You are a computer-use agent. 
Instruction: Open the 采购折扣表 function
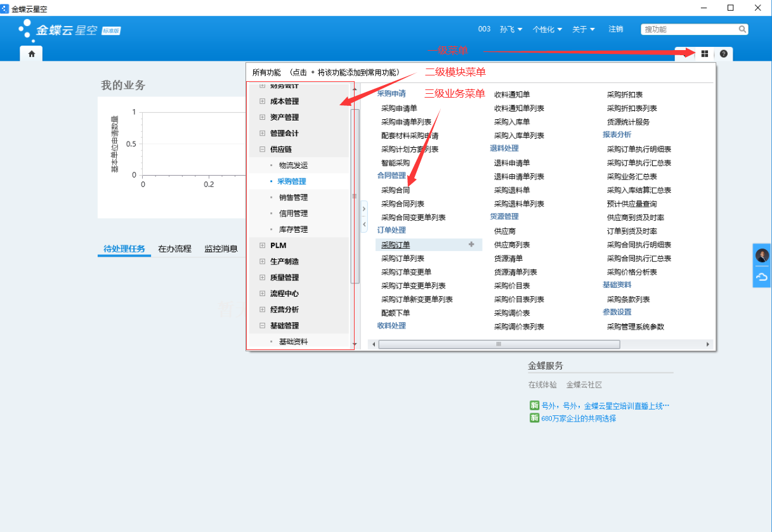625,94
